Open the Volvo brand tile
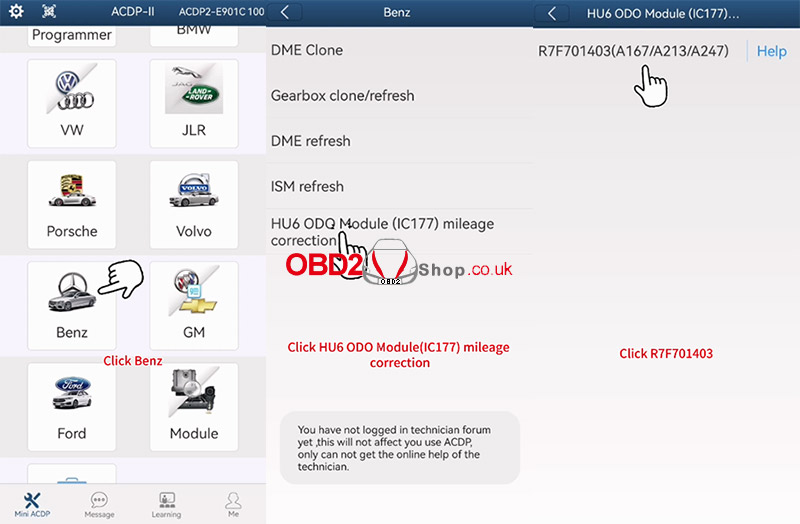Screen dimensions: 800x524 pyautogui.click(x=194, y=202)
